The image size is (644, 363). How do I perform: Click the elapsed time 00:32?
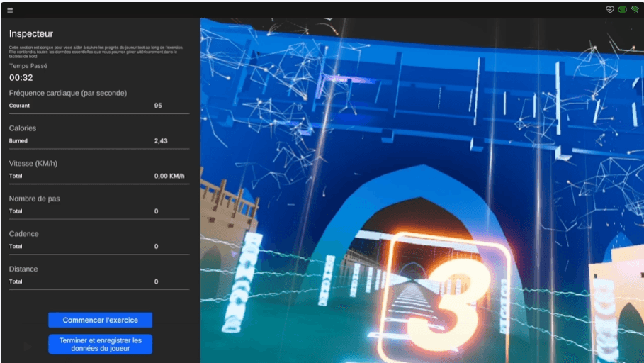[21, 77]
